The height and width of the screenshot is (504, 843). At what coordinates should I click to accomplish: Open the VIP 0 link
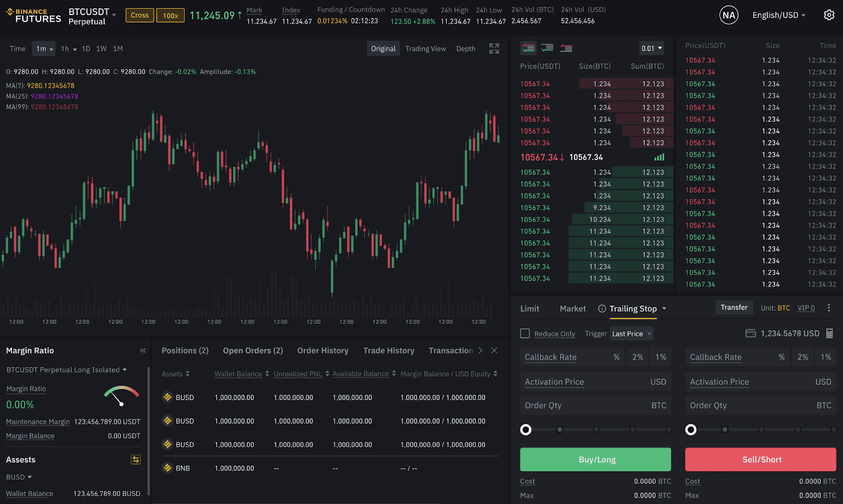[806, 308]
